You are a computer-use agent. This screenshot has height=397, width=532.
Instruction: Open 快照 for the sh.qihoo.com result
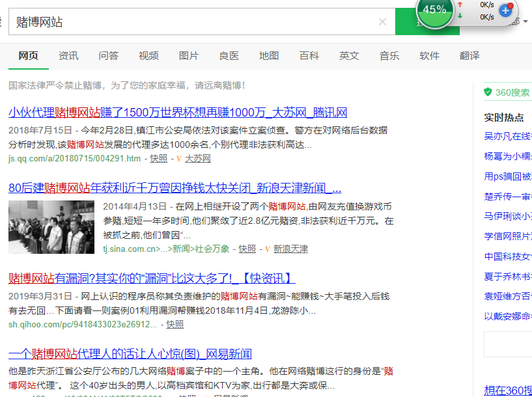(175, 325)
